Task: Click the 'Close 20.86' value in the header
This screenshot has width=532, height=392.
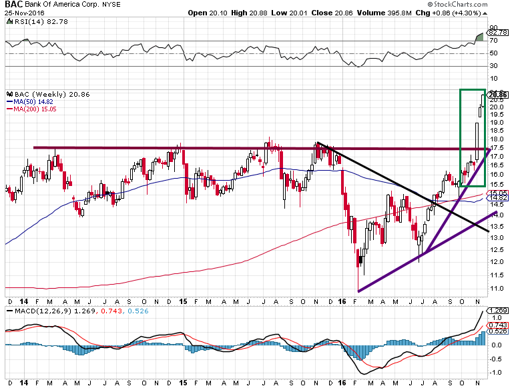Action: (332, 13)
